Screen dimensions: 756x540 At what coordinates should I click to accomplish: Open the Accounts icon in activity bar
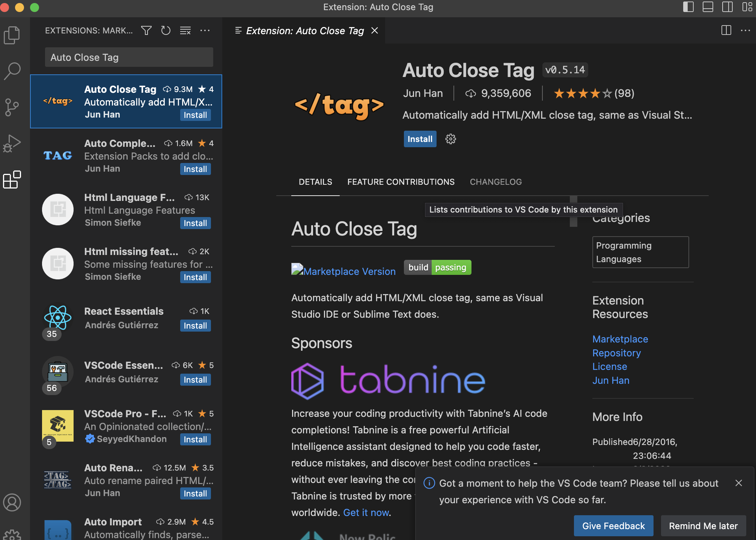12,502
